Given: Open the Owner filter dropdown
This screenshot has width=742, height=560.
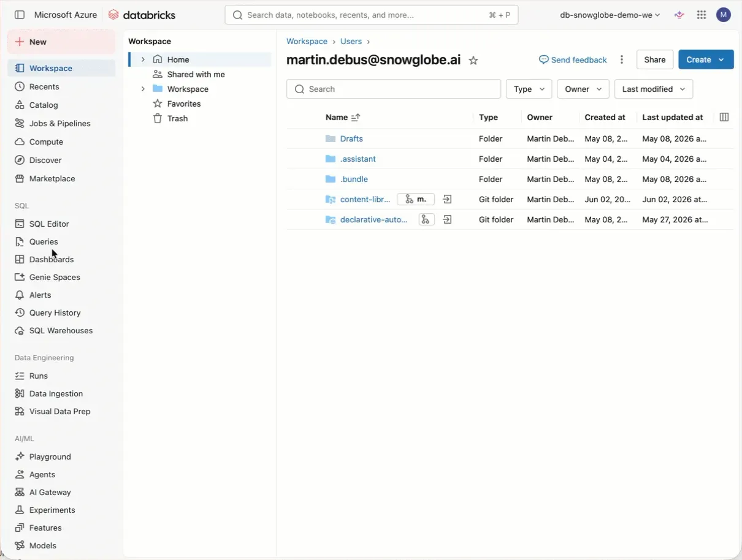Looking at the screenshot, I should pyautogui.click(x=583, y=89).
